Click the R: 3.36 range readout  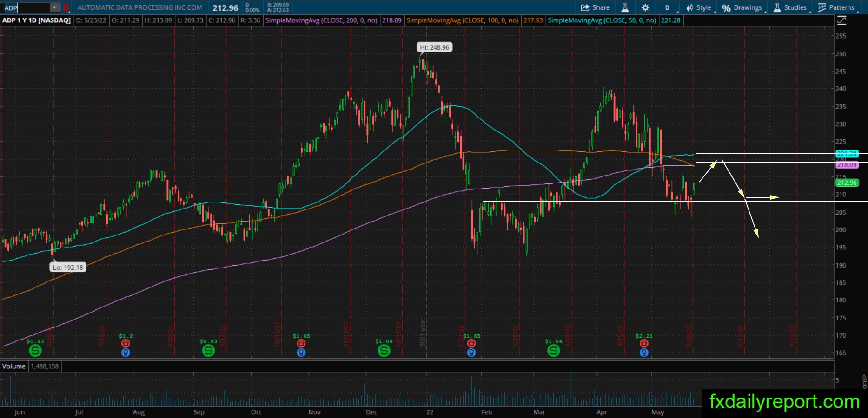tap(250, 20)
